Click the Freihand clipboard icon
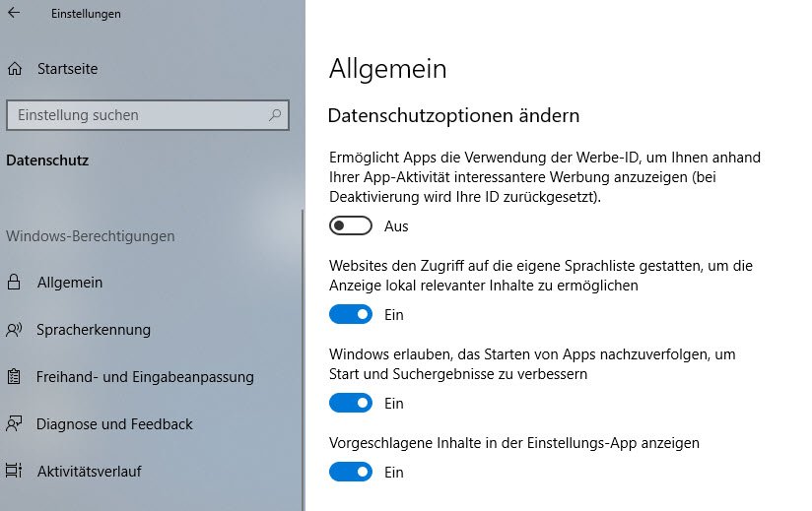 pyautogui.click(x=14, y=377)
